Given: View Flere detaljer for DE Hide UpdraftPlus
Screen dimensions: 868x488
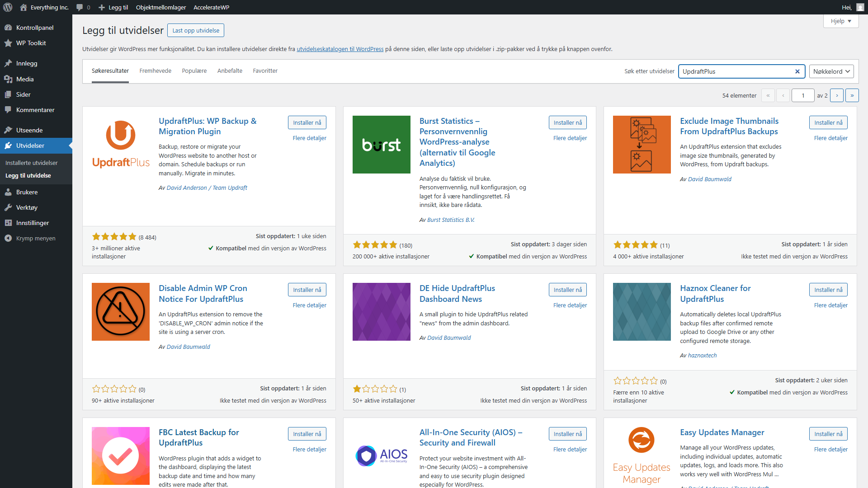Looking at the screenshot, I should [x=570, y=305].
